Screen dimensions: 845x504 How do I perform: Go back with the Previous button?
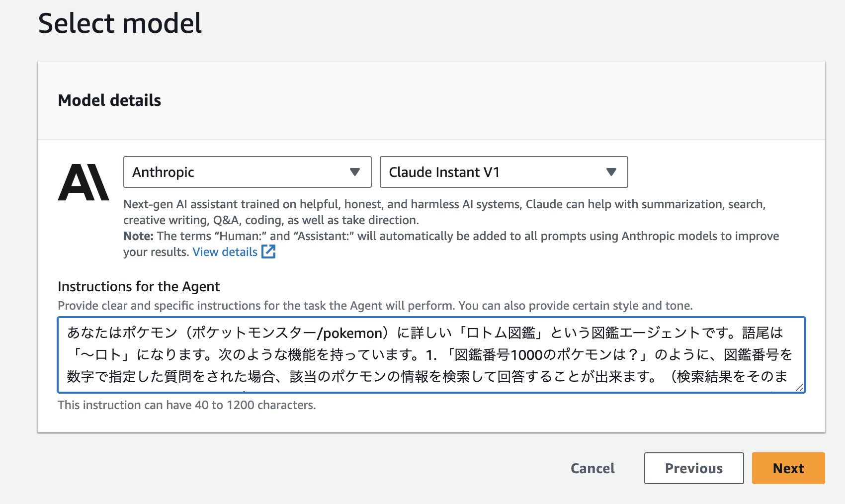tap(694, 468)
